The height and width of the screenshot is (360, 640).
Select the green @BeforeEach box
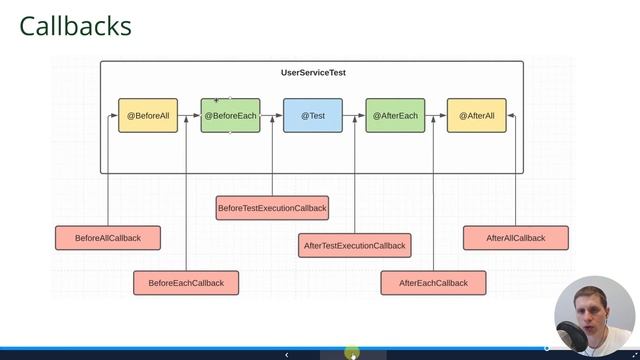point(231,116)
